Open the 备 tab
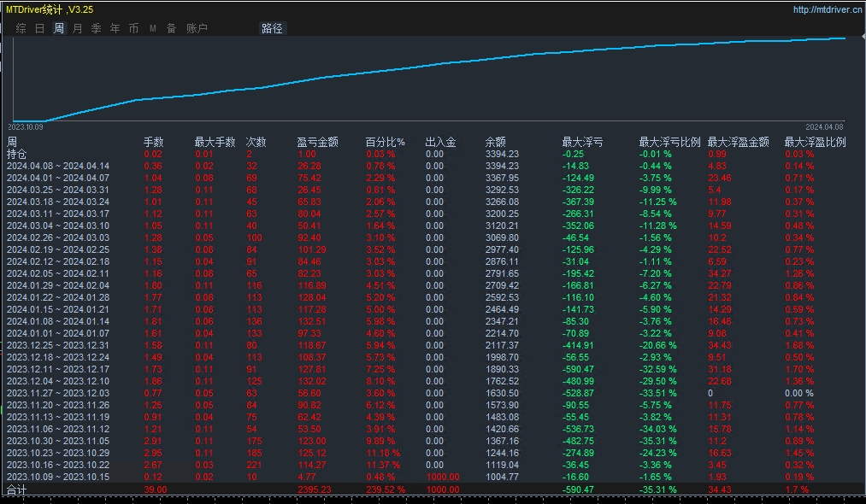 click(171, 28)
